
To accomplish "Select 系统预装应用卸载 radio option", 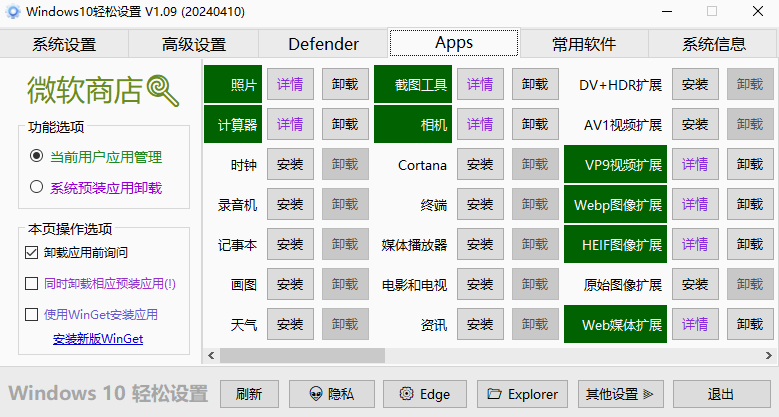I will 37,187.
